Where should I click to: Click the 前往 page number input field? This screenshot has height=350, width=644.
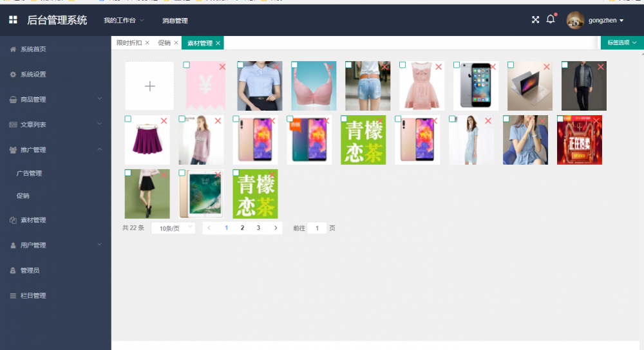point(317,228)
